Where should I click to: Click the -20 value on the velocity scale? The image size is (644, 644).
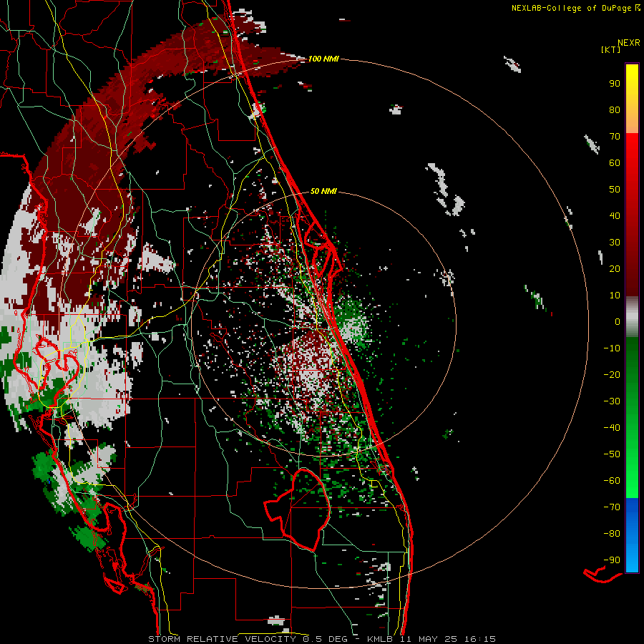612,374
